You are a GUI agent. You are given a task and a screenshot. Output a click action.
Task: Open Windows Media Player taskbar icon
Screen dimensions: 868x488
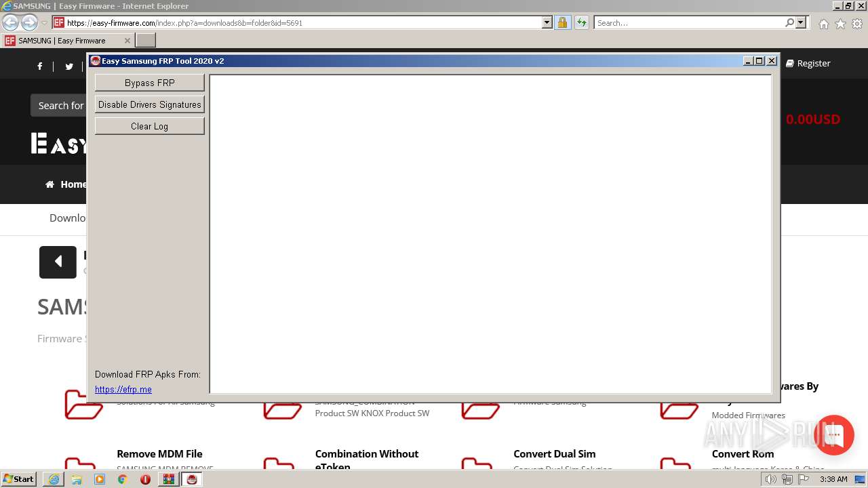(x=100, y=479)
